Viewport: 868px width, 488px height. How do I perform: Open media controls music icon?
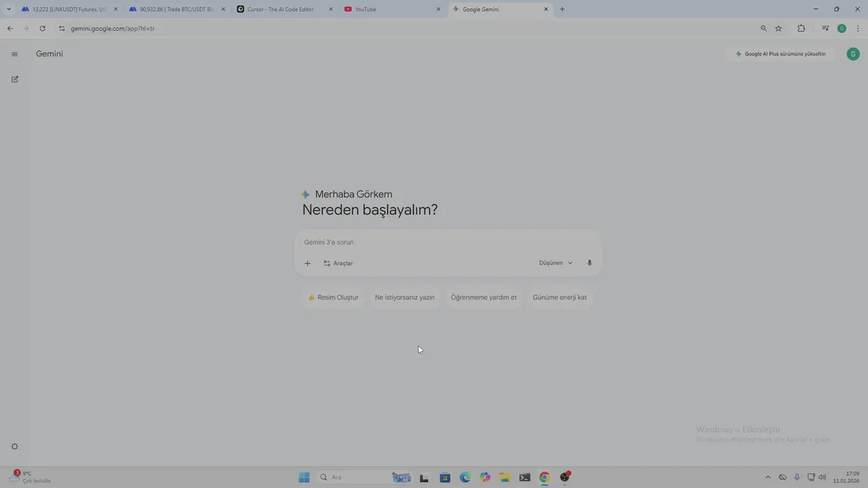pos(825,28)
